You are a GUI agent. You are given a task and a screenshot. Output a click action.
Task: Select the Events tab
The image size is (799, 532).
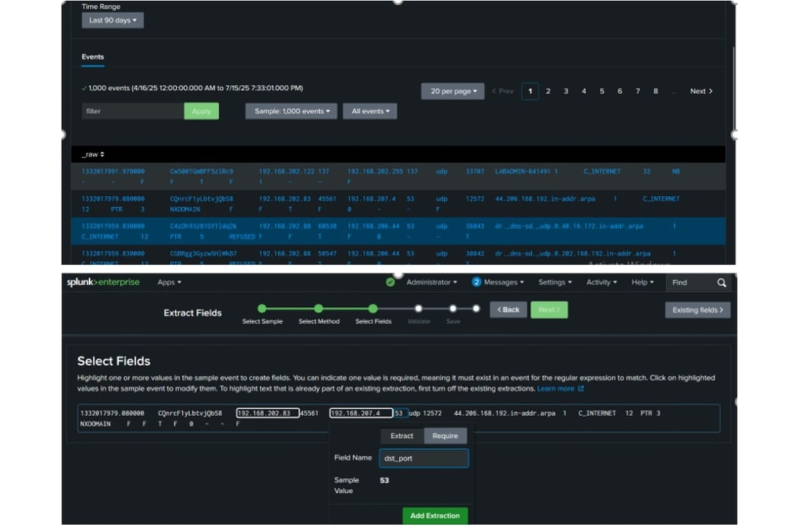pos(92,57)
